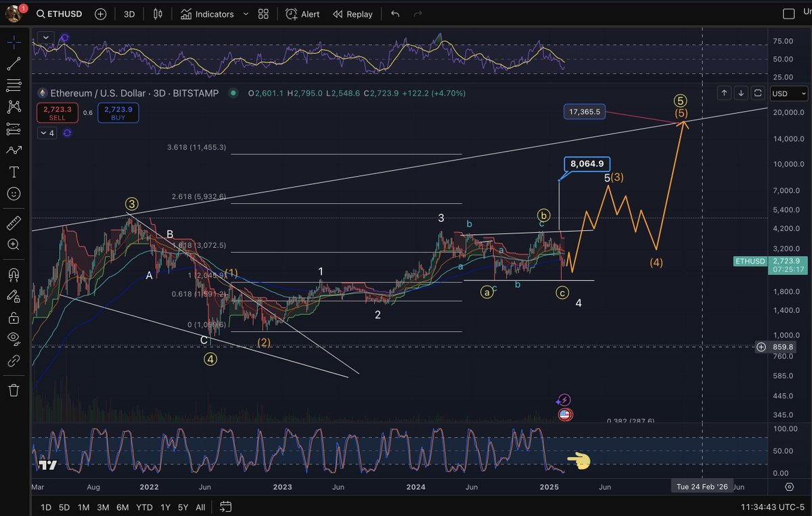Undo the last action
Viewport: 812px width, 516px height.
point(395,14)
